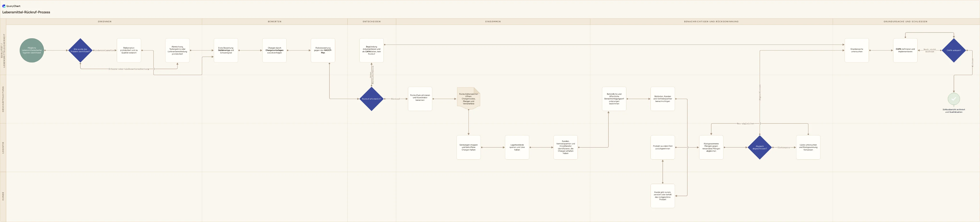Select the 'Produkt aus dem Feld zurückgewinnen' box
This screenshot has height=222, width=980.
click(663, 148)
